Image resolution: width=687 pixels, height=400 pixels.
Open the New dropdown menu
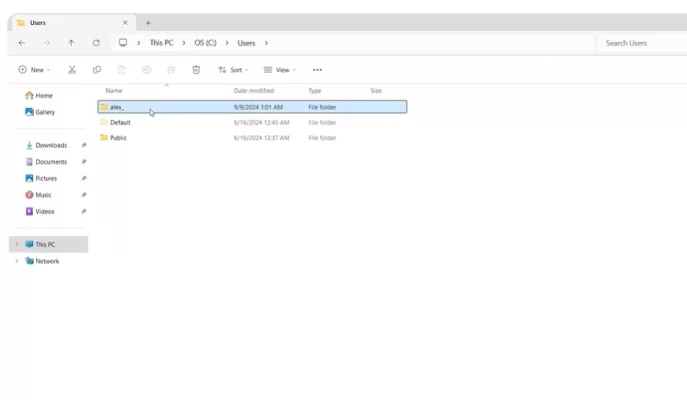34,70
